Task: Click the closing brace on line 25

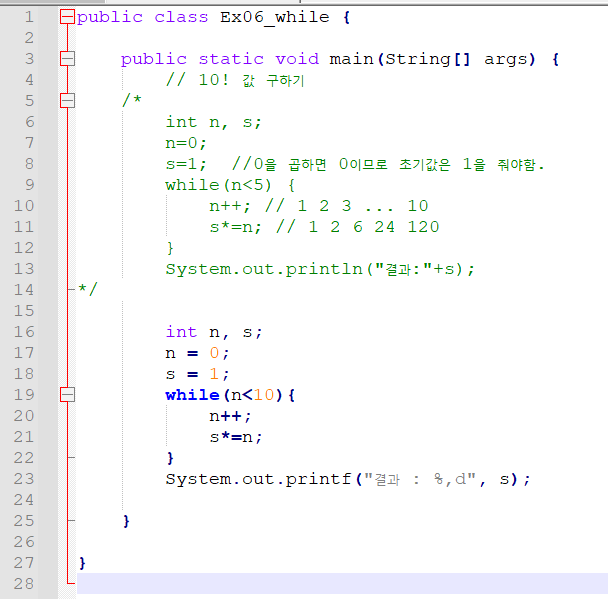Action: pyautogui.click(x=126, y=521)
